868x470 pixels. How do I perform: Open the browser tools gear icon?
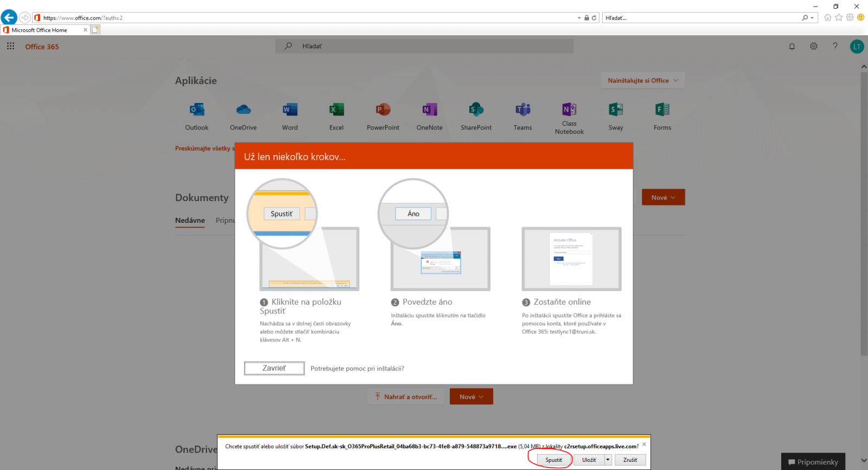point(850,17)
